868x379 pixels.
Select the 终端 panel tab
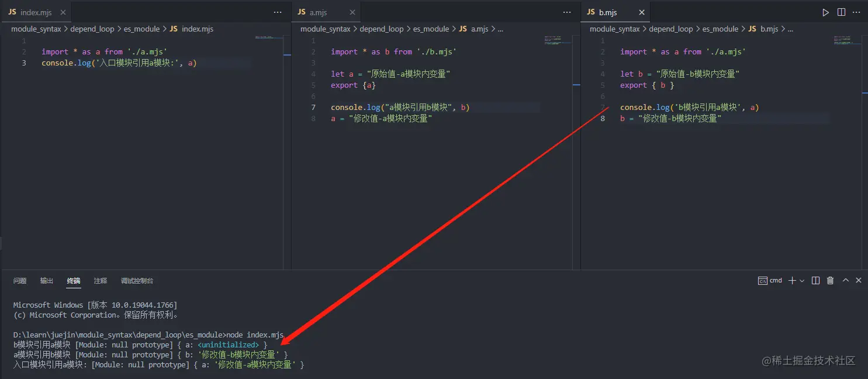[x=74, y=281]
